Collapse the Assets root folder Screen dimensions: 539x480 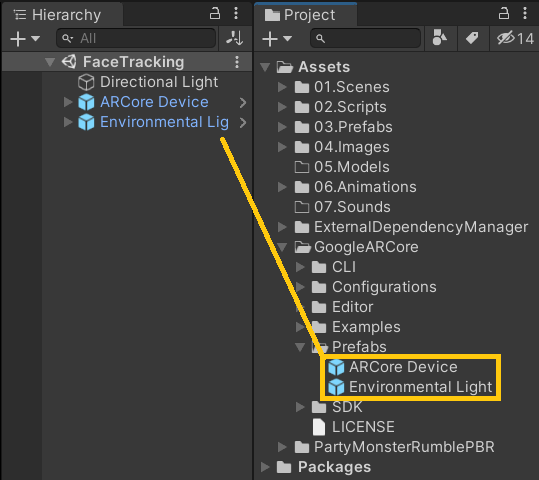(265, 67)
